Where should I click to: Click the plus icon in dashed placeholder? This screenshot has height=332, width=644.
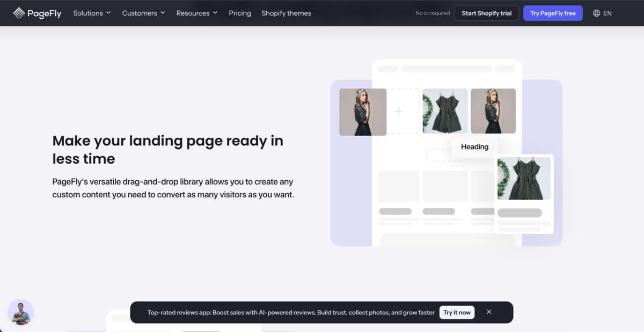coord(399,111)
